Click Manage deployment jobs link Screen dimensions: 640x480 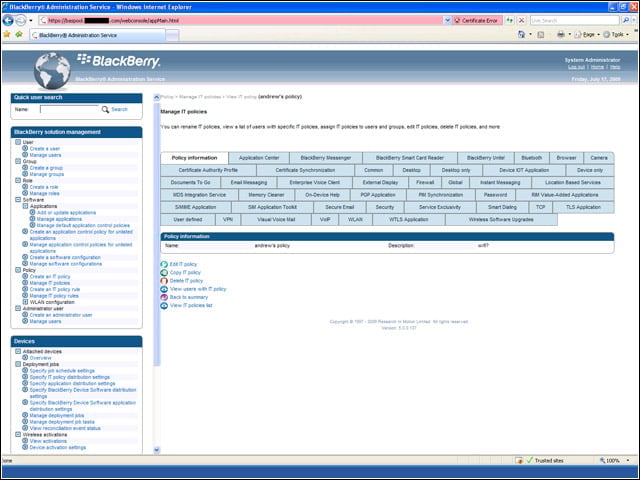click(57, 416)
